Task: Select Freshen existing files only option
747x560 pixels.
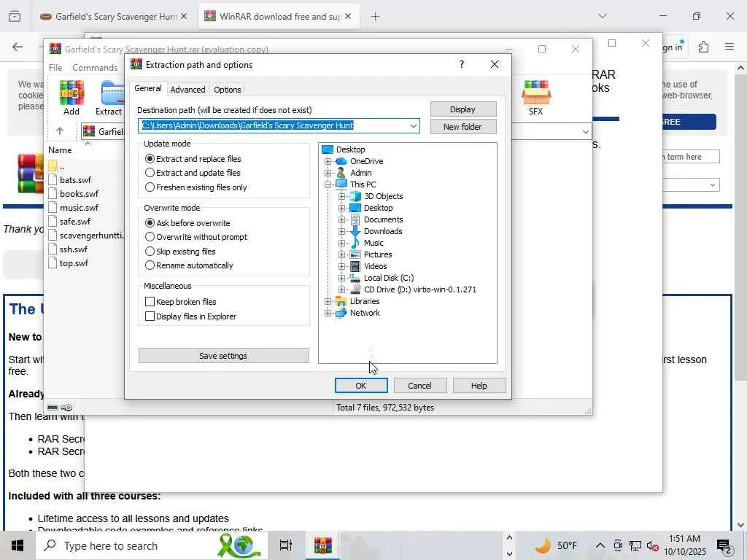Action: (x=196, y=187)
